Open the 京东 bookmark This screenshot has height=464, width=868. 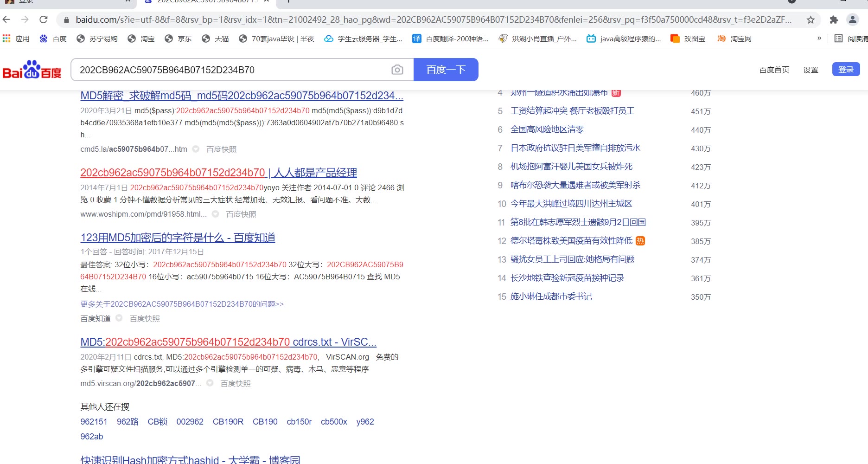click(x=178, y=39)
